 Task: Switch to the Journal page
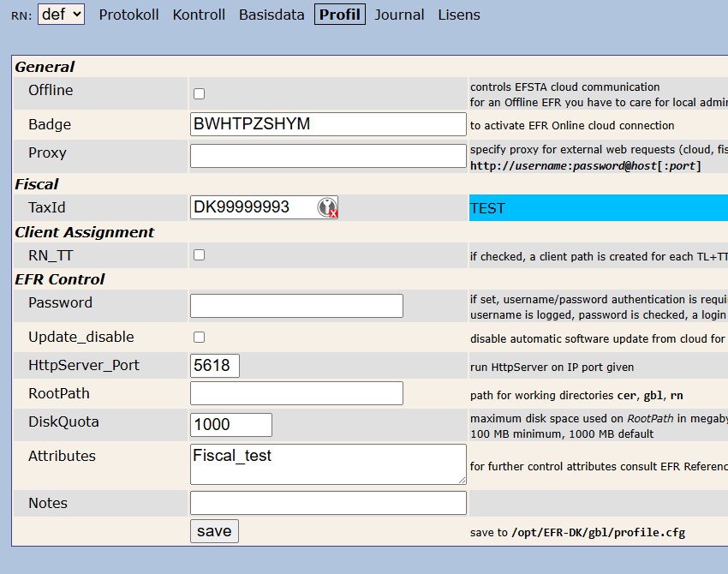pyautogui.click(x=399, y=15)
